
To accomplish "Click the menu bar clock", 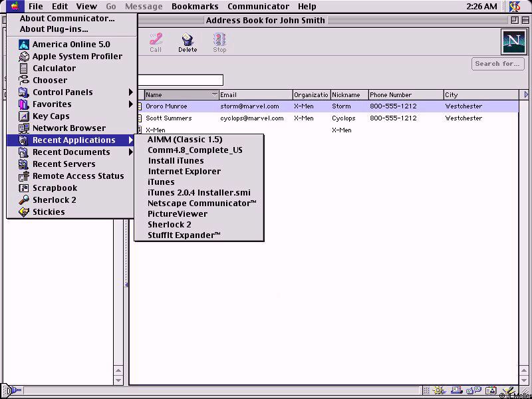I will [481, 7].
